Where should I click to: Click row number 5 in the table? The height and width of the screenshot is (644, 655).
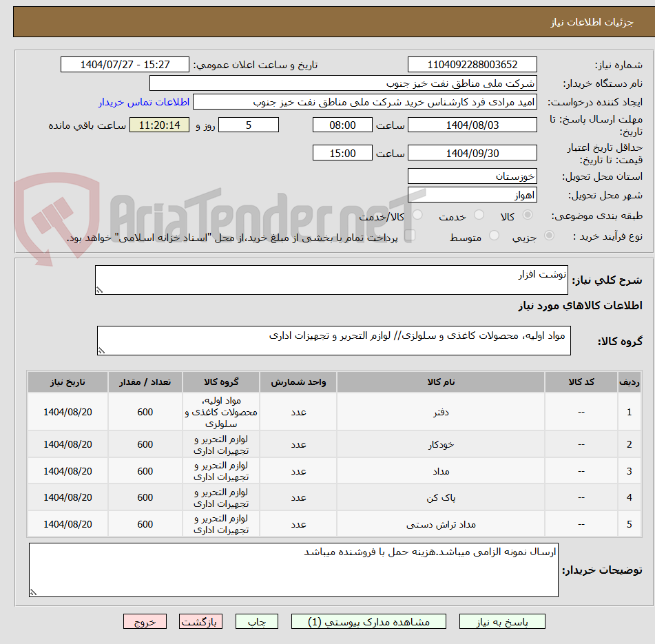(629, 524)
